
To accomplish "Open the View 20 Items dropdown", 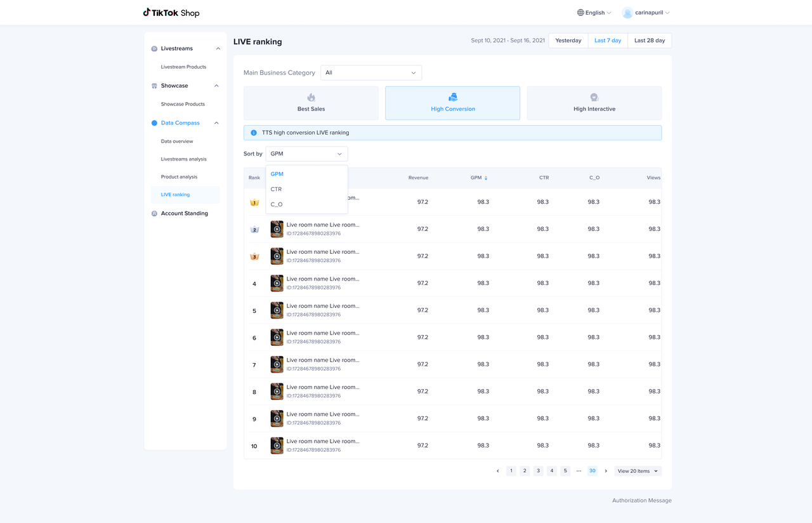I will tap(638, 471).
